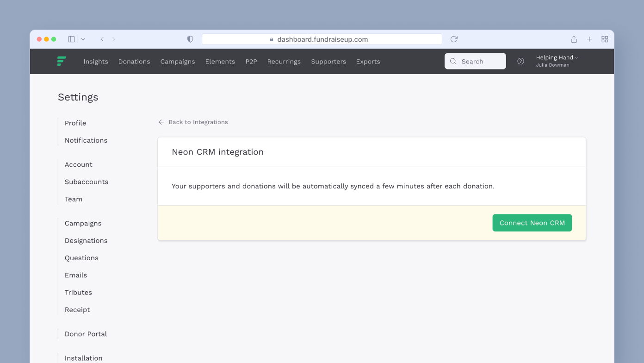Open Tributes settings
Image resolution: width=644 pixels, height=363 pixels.
(78, 293)
